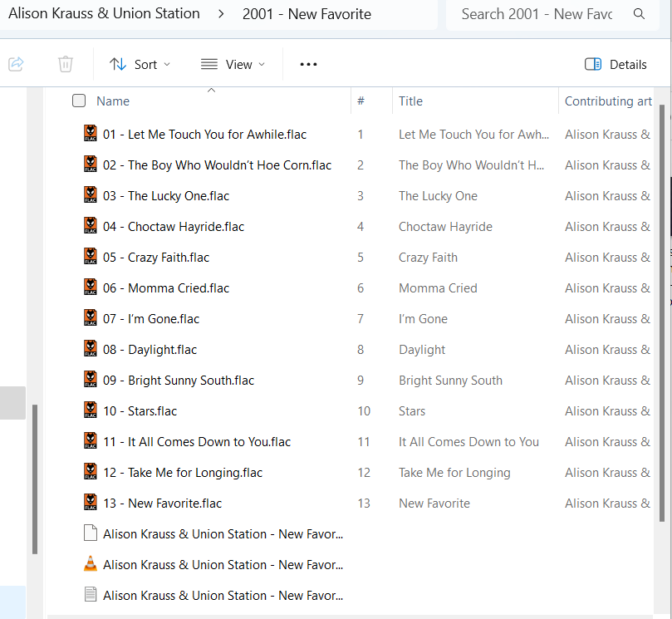The height and width of the screenshot is (619, 672).
Task: Click Title cell 'It All Comes Down to You'
Action: (x=468, y=442)
